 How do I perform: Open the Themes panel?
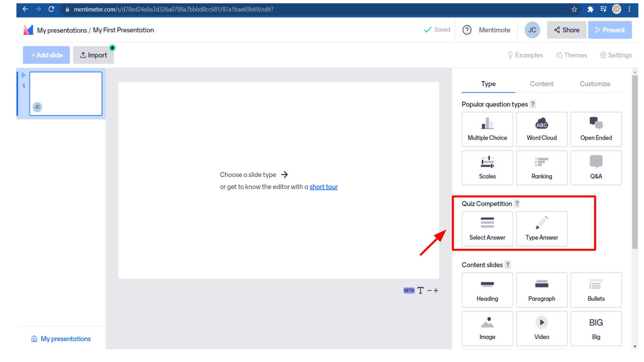[x=572, y=55]
